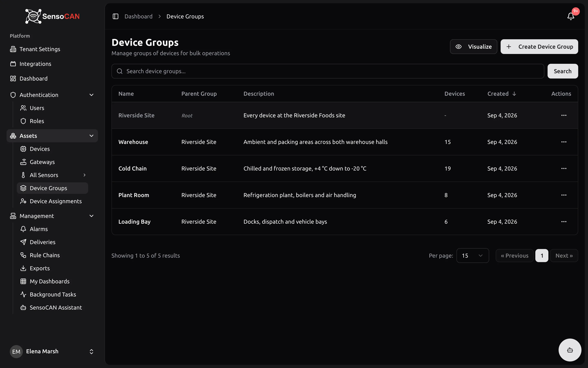This screenshot has height=368, width=588.
Task: Open actions menu for Cold Chain row
Action: click(x=564, y=168)
